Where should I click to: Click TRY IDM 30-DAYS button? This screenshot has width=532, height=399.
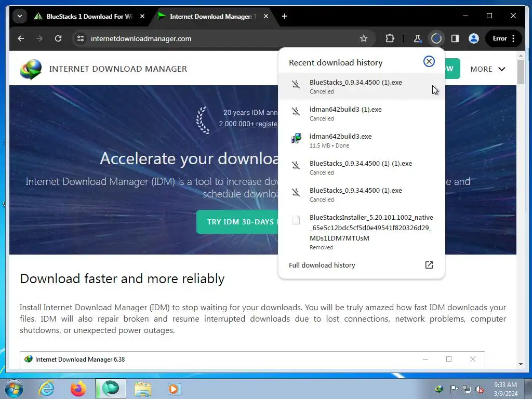[x=237, y=222]
